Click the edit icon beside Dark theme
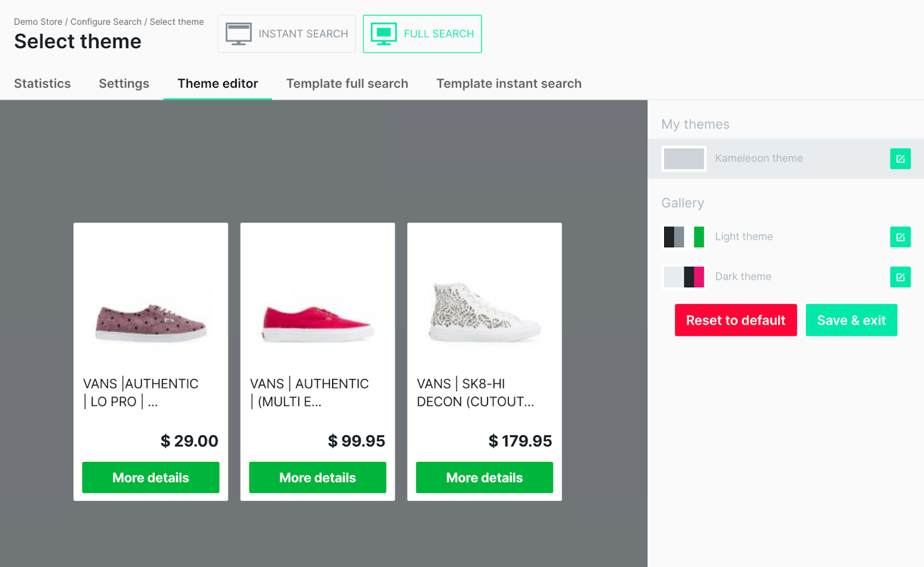This screenshot has height=567, width=924. (900, 277)
